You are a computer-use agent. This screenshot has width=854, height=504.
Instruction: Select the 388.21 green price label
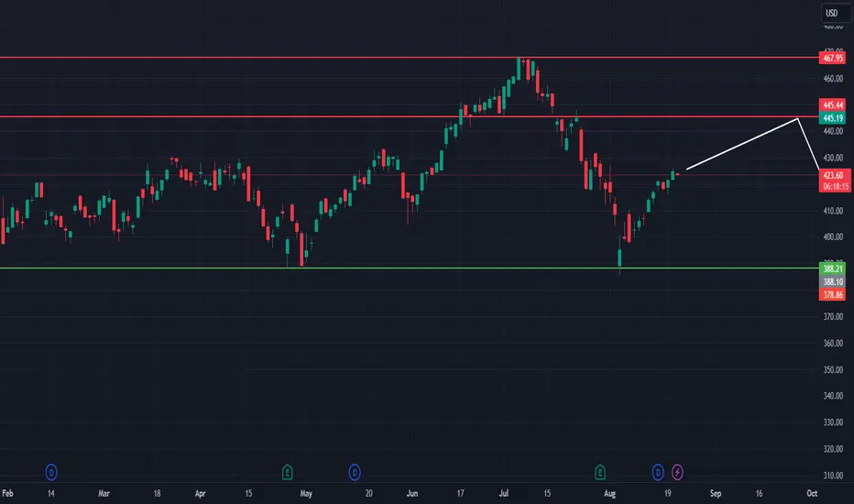click(832, 268)
